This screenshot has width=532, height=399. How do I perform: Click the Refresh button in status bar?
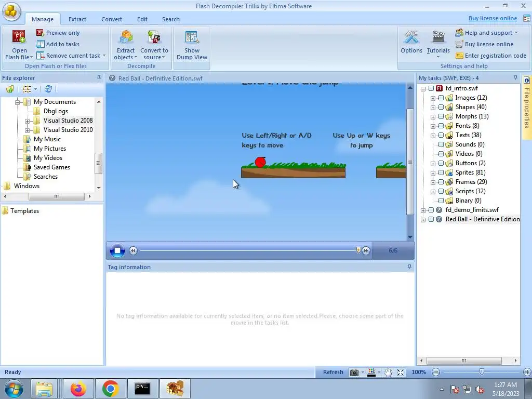pyautogui.click(x=333, y=372)
